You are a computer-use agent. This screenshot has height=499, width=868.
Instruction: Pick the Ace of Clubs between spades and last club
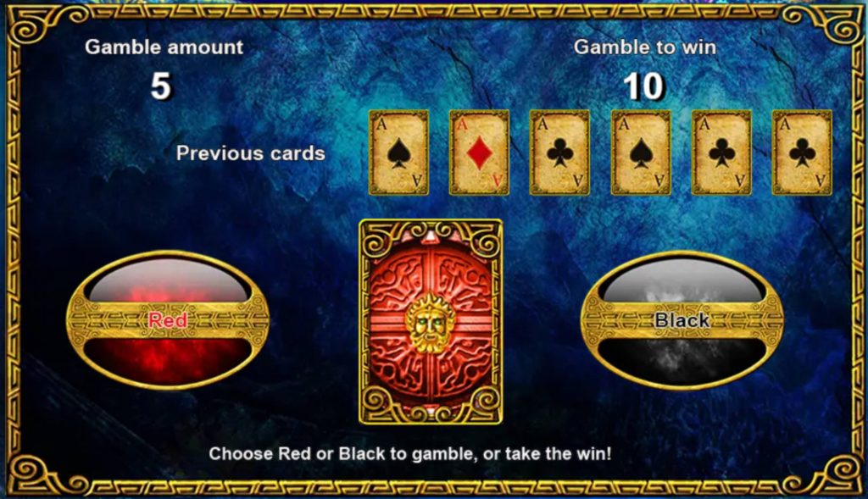tap(721, 152)
